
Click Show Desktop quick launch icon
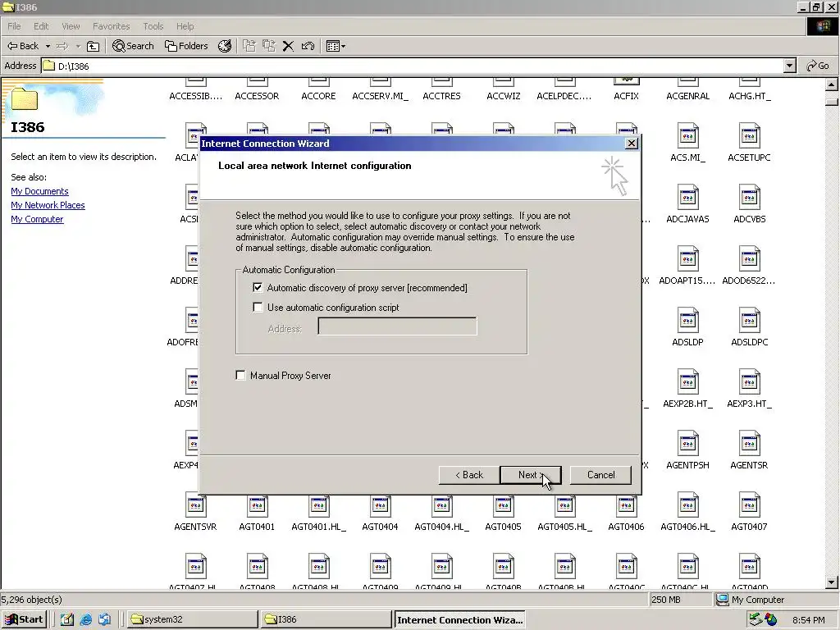coord(67,619)
